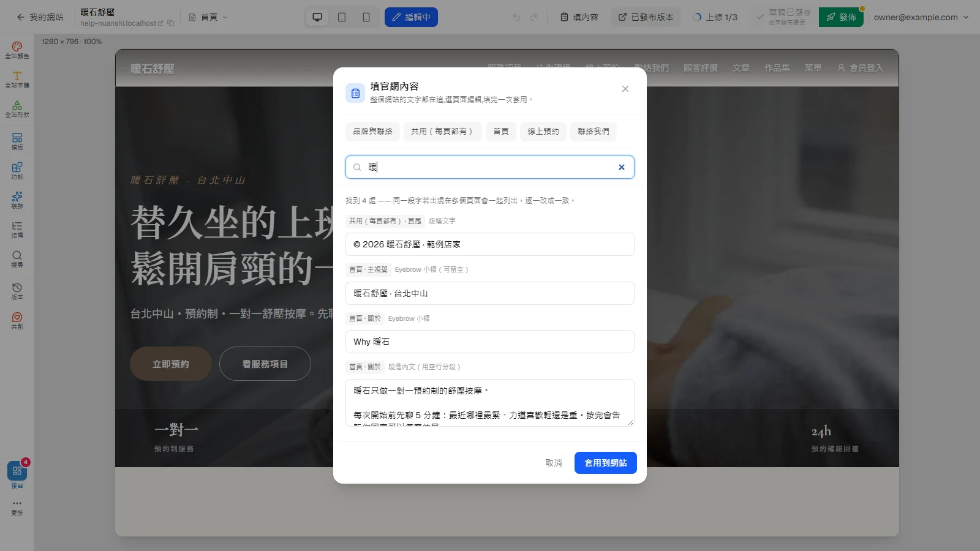Image resolution: width=980 pixels, height=551 pixels.
Task: Open the owner@example.com account dropdown
Action: click(921, 17)
